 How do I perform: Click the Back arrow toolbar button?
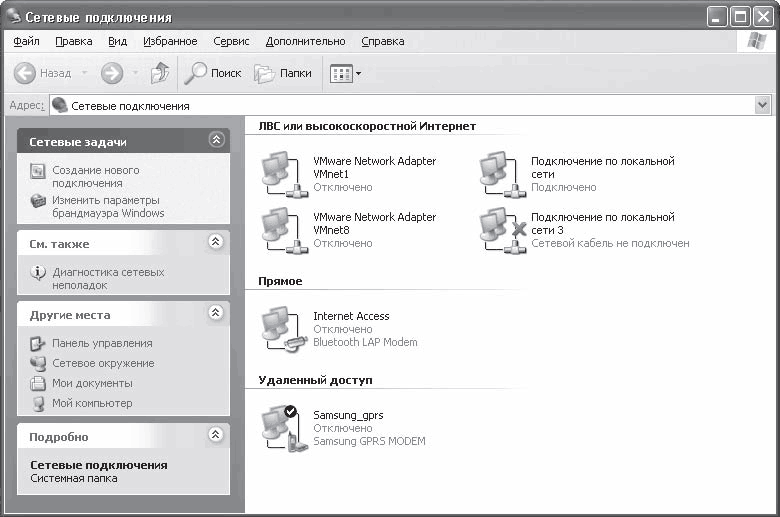24,73
